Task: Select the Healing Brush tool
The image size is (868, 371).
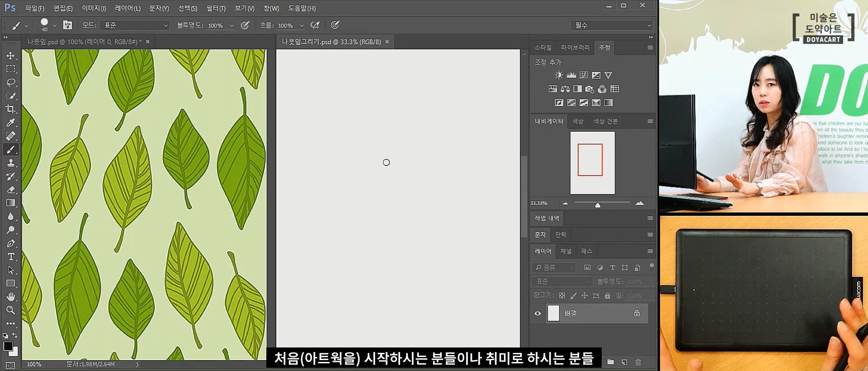Action: pos(11,136)
